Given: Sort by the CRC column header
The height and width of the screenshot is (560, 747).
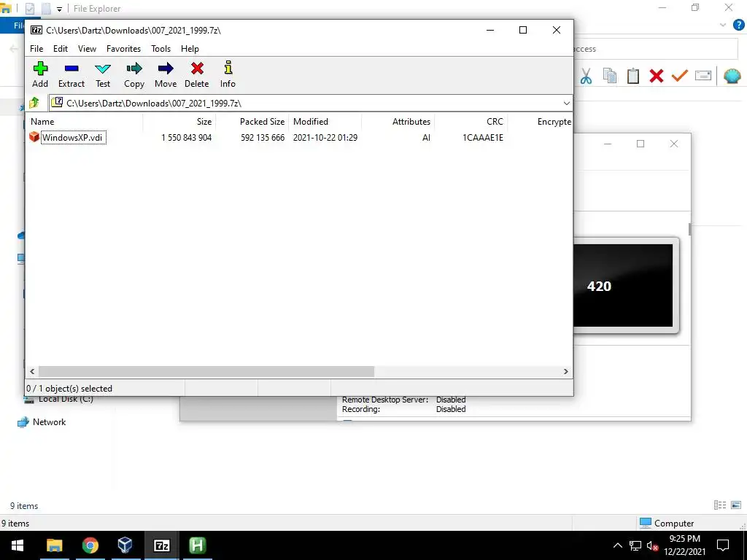Looking at the screenshot, I should click(471, 122).
